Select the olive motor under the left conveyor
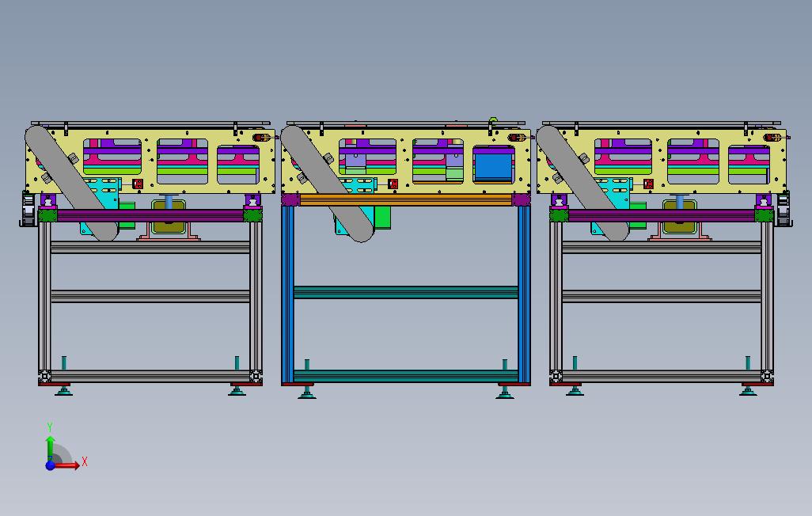The height and width of the screenshot is (516, 812). 169,217
